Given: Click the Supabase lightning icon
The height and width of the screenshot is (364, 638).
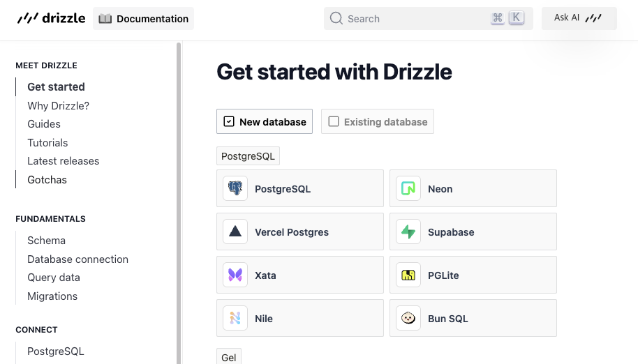Looking at the screenshot, I should click(408, 232).
